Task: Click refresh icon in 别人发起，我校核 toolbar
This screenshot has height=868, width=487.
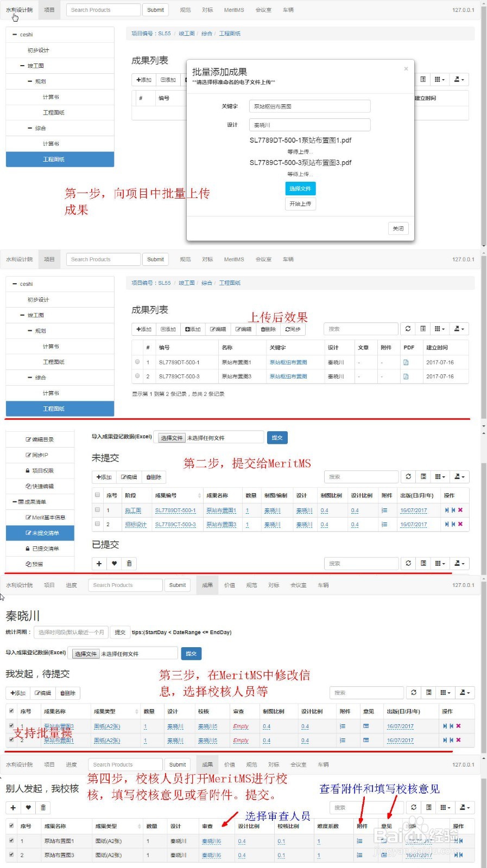Action: coord(414,807)
